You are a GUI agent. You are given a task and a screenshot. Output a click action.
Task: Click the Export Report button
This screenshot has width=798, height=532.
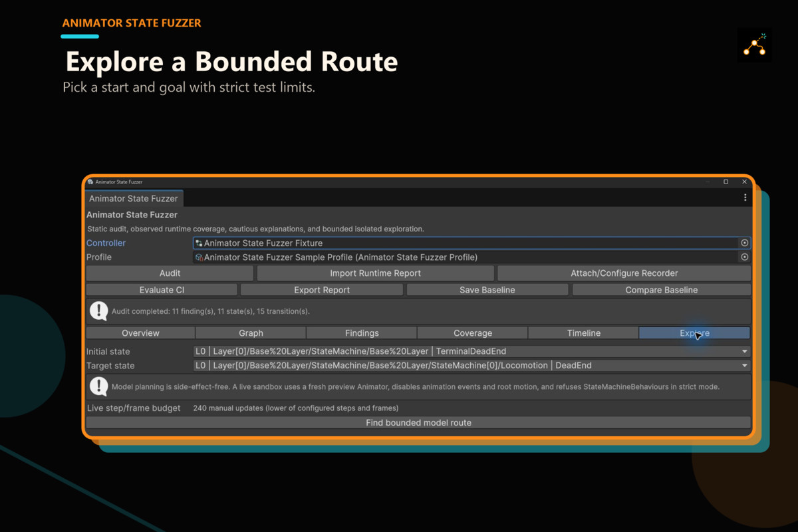[322, 290]
